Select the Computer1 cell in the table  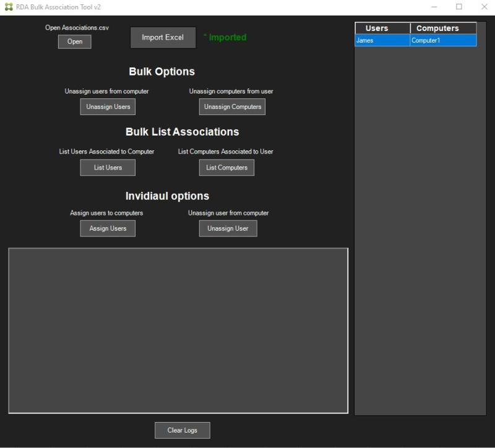pos(443,40)
